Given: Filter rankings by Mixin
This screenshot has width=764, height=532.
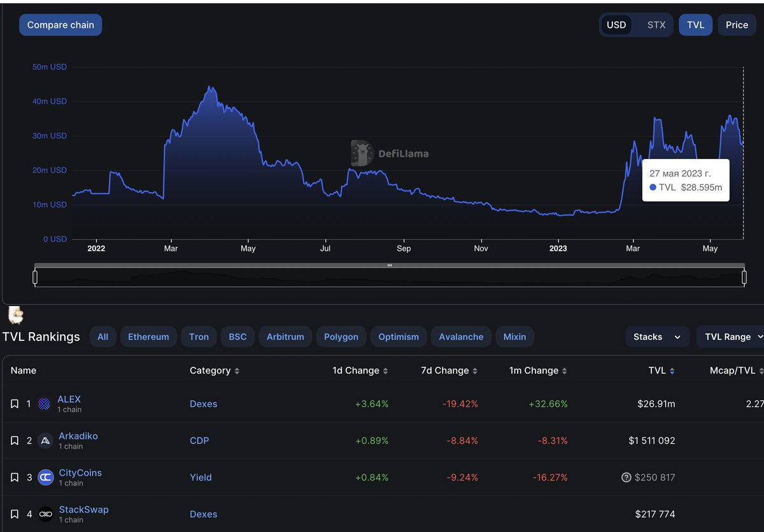Looking at the screenshot, I should (515, 337).
